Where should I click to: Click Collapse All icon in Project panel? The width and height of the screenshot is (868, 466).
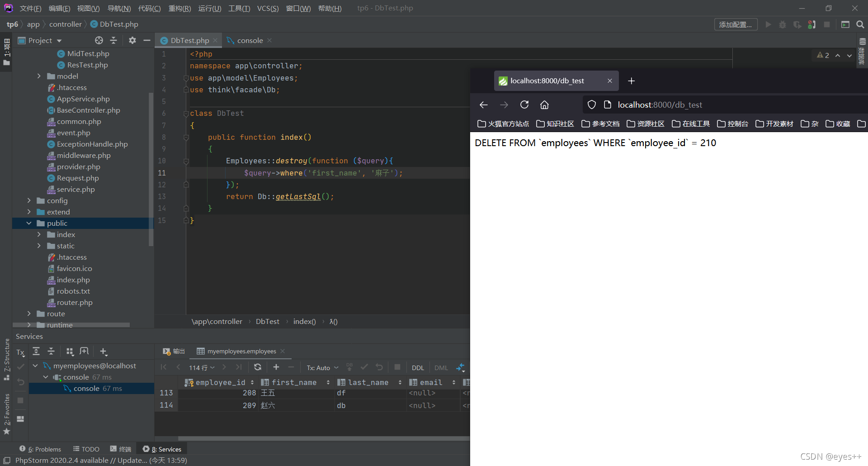(113, 40)
